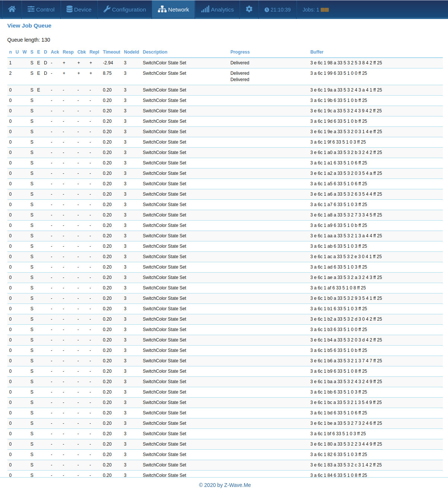The height and width of the screenshot is (491, 448).
Task: Click the Buffer column header
Action: [x=317, y=52]
